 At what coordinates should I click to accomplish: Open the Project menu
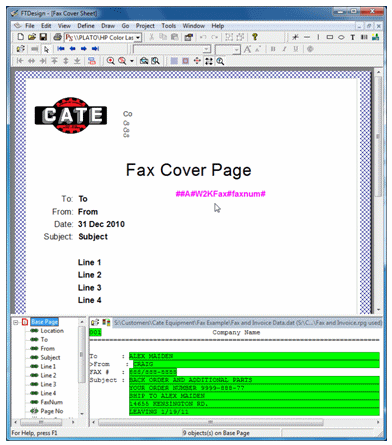145,26
